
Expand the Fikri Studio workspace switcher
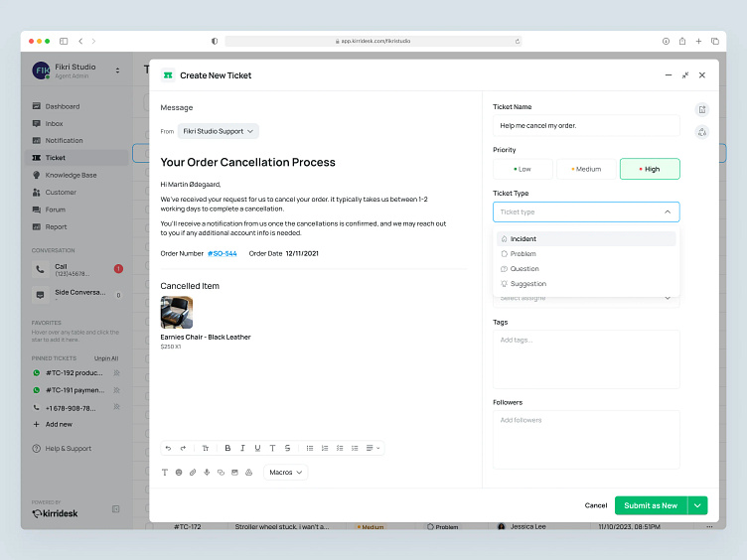[x=117, y=70]
